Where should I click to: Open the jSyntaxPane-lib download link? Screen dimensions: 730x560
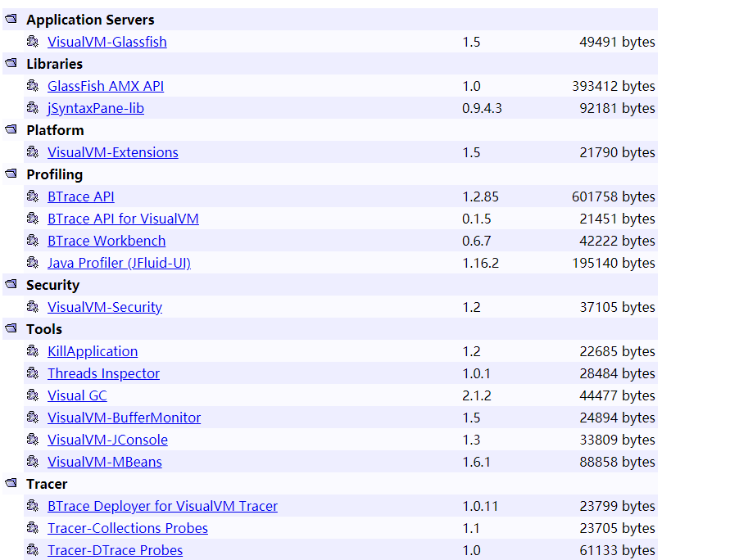tap(96, 108)
